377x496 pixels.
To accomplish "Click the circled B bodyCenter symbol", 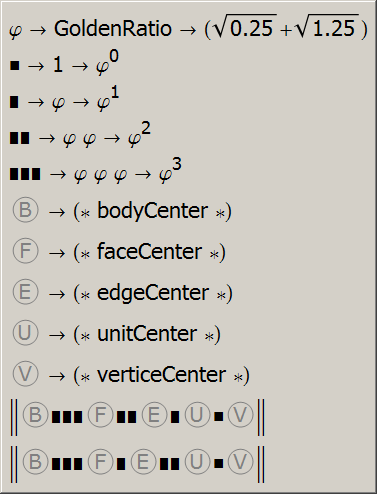I will point(25,210).
